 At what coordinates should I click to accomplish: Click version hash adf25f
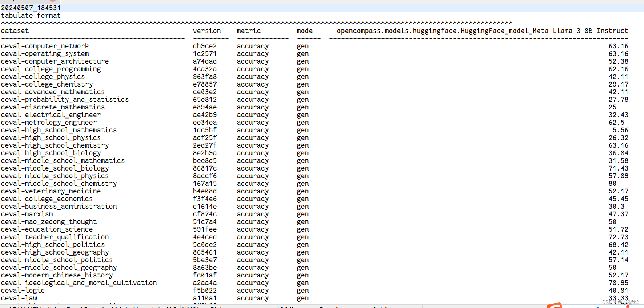[x=205, y=138]
